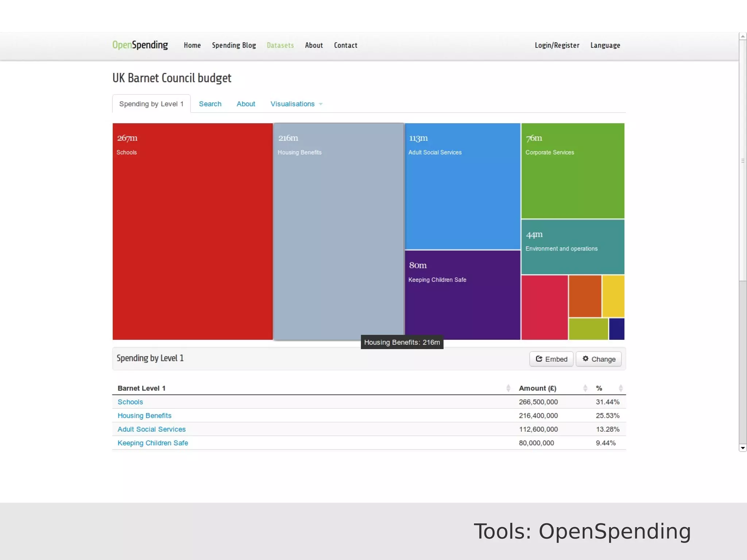747x560 pixels.
Task: Sort table by percent column arrows
Action: (620, 388)
